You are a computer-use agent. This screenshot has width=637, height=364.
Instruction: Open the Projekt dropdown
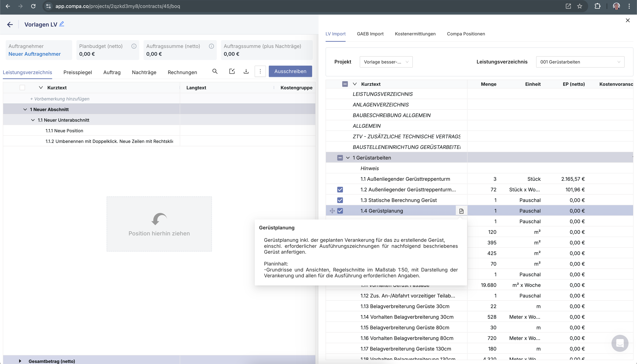pos(386,62)
